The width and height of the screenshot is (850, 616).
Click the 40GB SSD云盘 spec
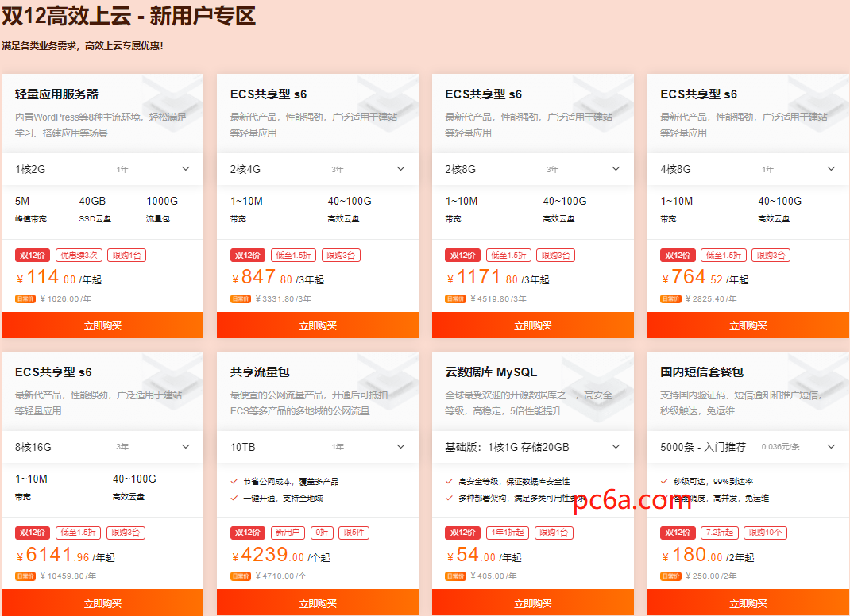pyautogui.click(x=95, y=209)
